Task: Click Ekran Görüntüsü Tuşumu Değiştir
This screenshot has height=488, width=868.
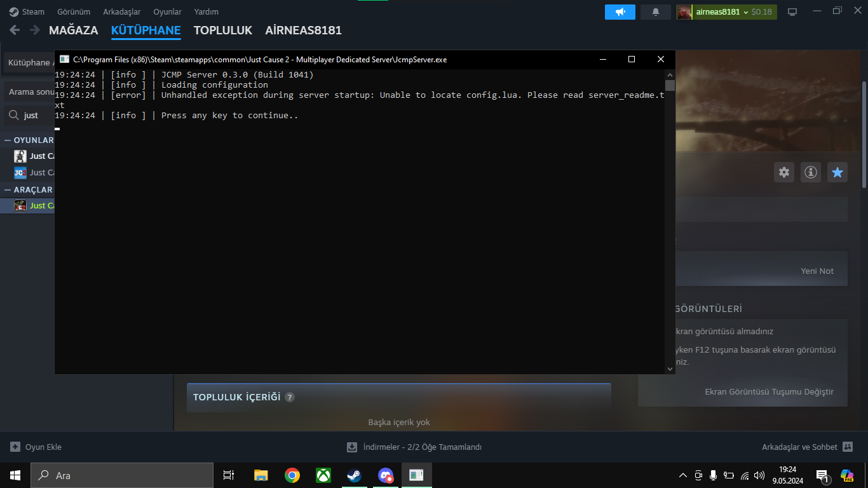Action: pos(769,391)
